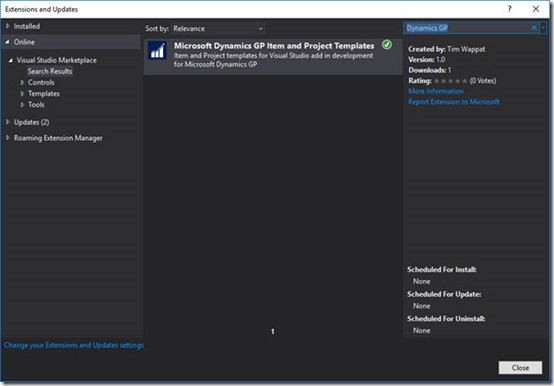This screenshot has height=386, width=554.
Task: Click the Dynamics GP extension chart icon
Action: (157, 51)
